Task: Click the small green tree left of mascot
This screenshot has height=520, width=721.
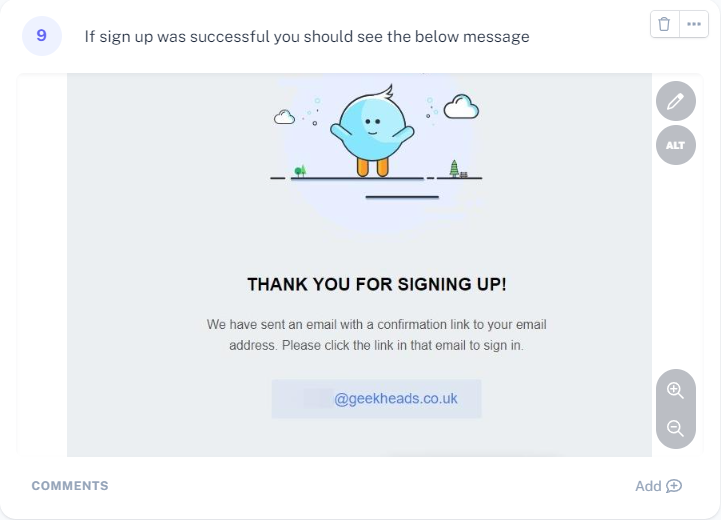Action: click(300, 171)
